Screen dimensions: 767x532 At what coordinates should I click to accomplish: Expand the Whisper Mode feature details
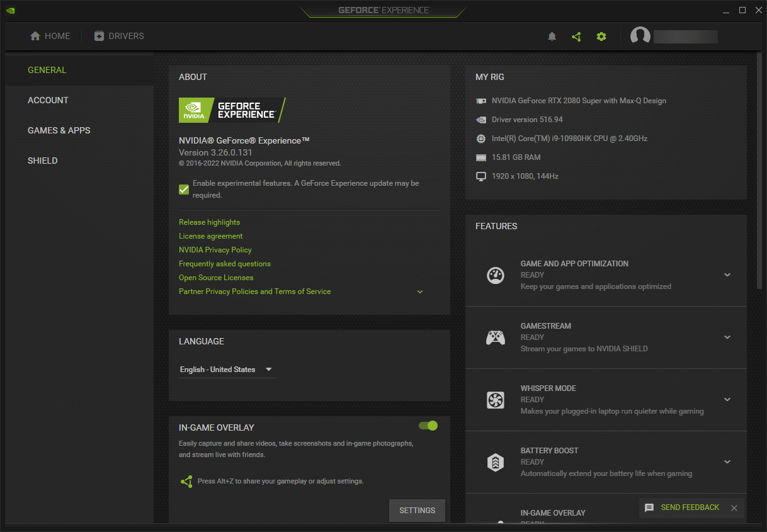[727, 400]
